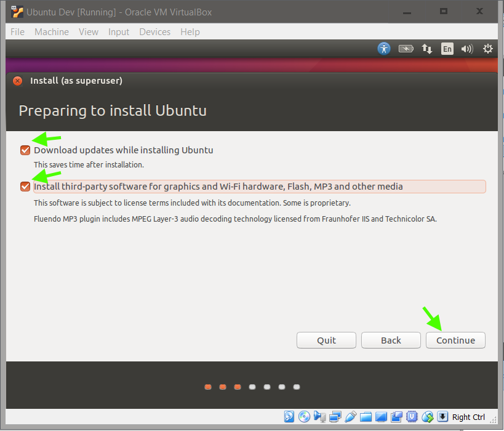Open the Help menu
Screen dimensions: 504x431
pyautogui.click(x=190, y=32)
